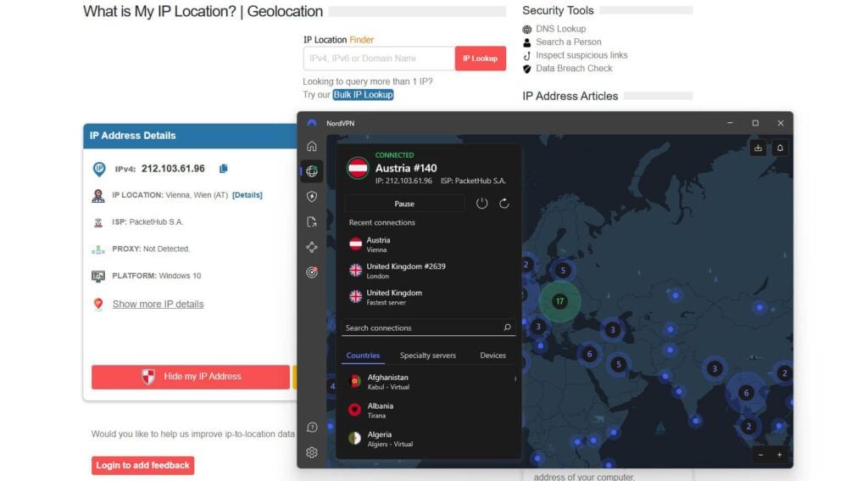
Task: Open the Bulk IP Lookup link
Action: [x=363, y=95]
